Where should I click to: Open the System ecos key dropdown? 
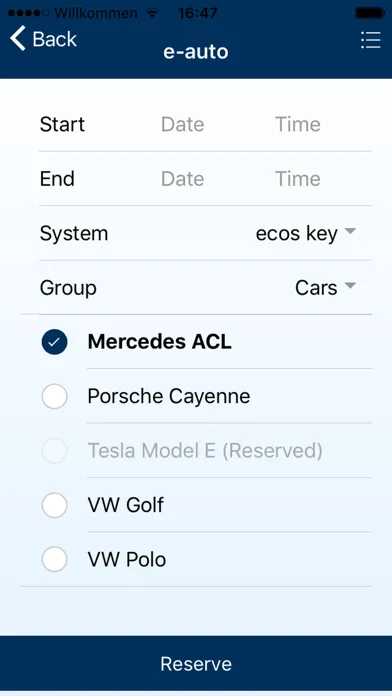click(x=305, y=233)
